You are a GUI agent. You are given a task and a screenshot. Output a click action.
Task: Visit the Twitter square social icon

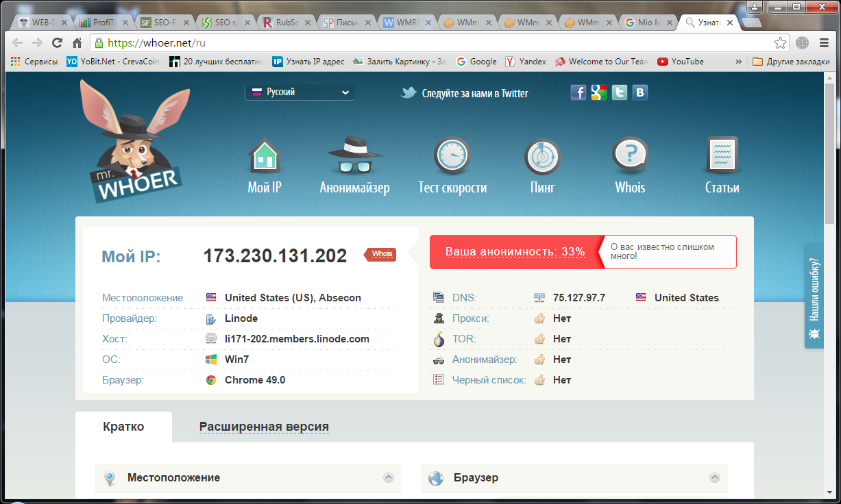coord(620,92)
